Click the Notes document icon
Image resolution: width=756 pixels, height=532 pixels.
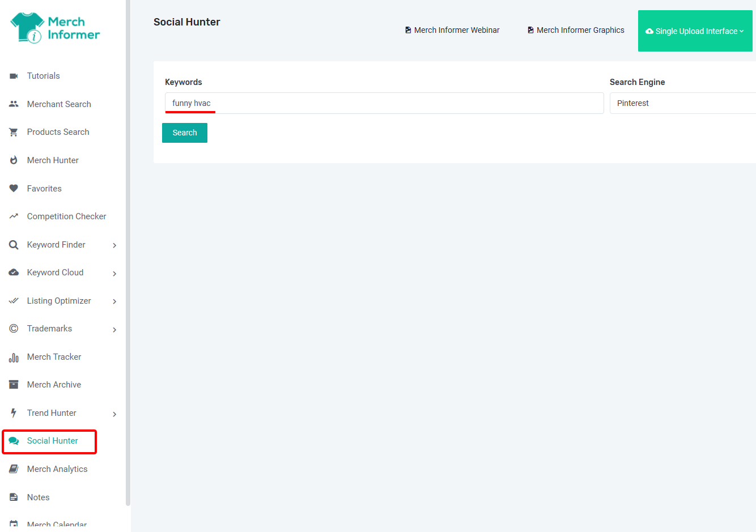tap(14, 497)
